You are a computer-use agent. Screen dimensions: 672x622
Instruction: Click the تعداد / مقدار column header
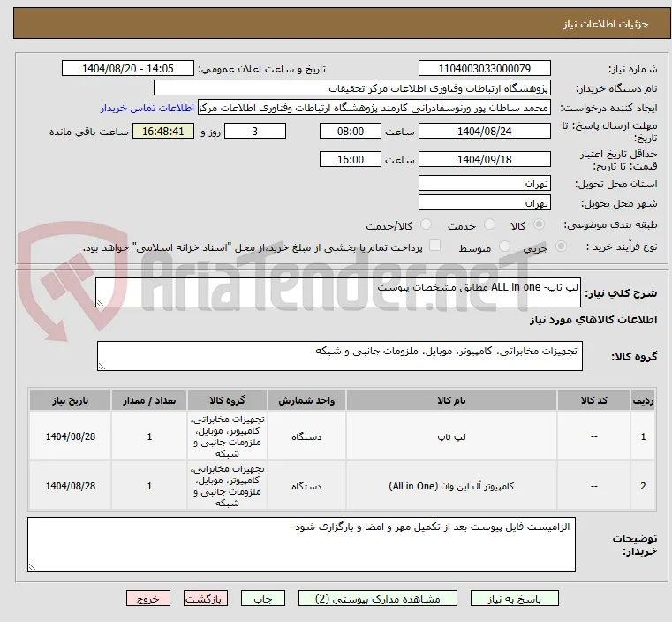pyautogui.click(x=149, y=400)
